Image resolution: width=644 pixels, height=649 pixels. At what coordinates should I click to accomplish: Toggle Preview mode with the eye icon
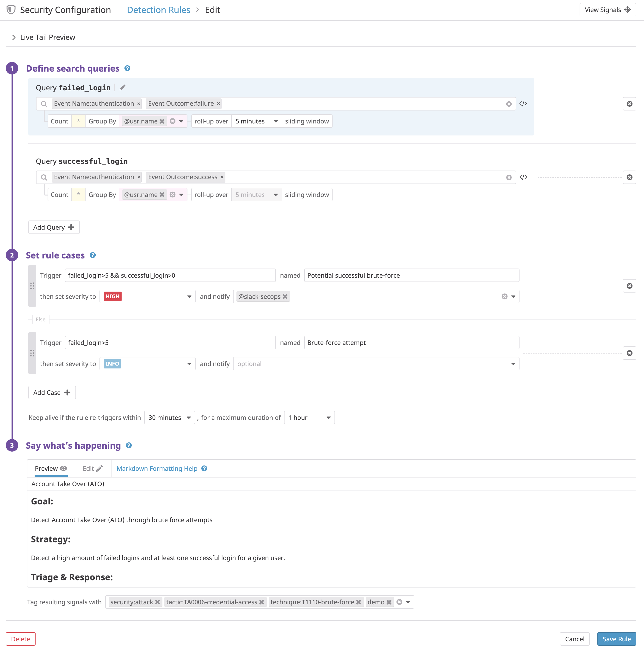(x=63, y=468)
